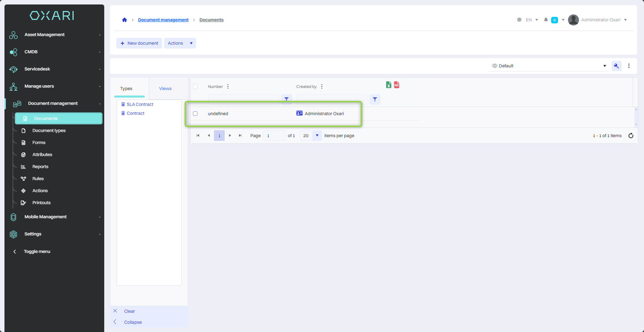Viewport: 644px width, 332px height.
Task: Select the SLA Contract type
Action: click(x=140, y=104)
